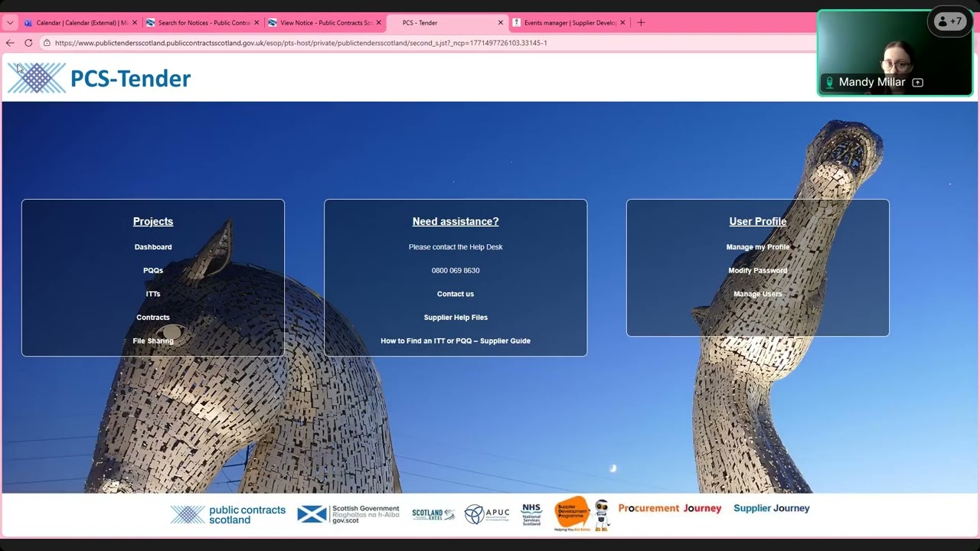Click Mandy Millar's video thumbnail

(x=895, y=53)
